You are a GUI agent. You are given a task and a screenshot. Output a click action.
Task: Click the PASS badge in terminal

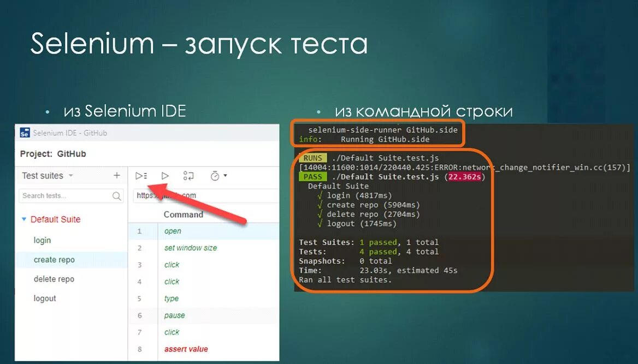[x=312, y=176]
